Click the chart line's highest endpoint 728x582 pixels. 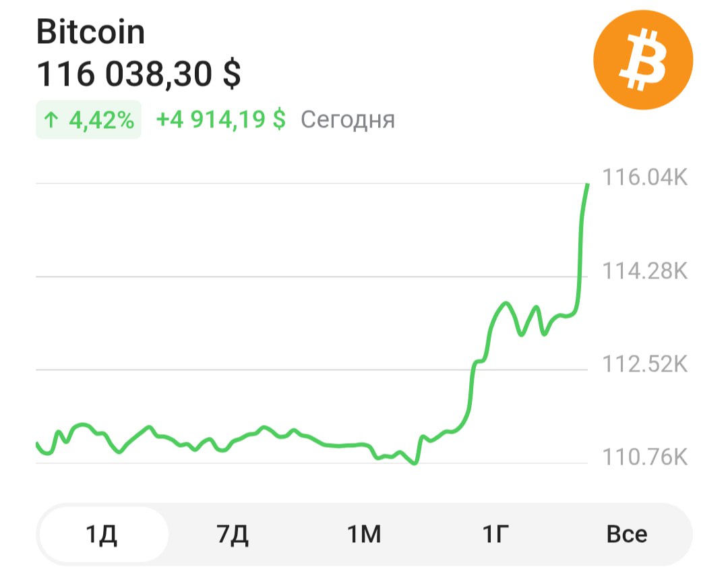click(588, 184)
